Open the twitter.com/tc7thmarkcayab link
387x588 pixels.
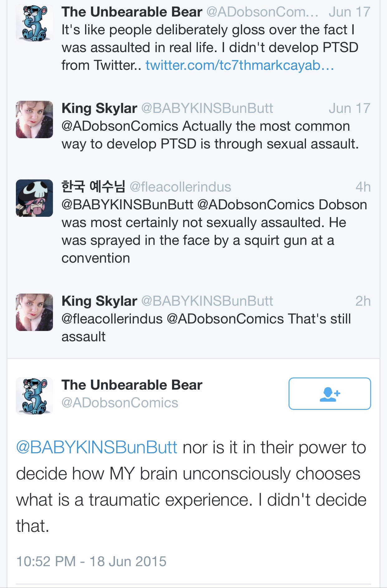(x=240, y=65)
